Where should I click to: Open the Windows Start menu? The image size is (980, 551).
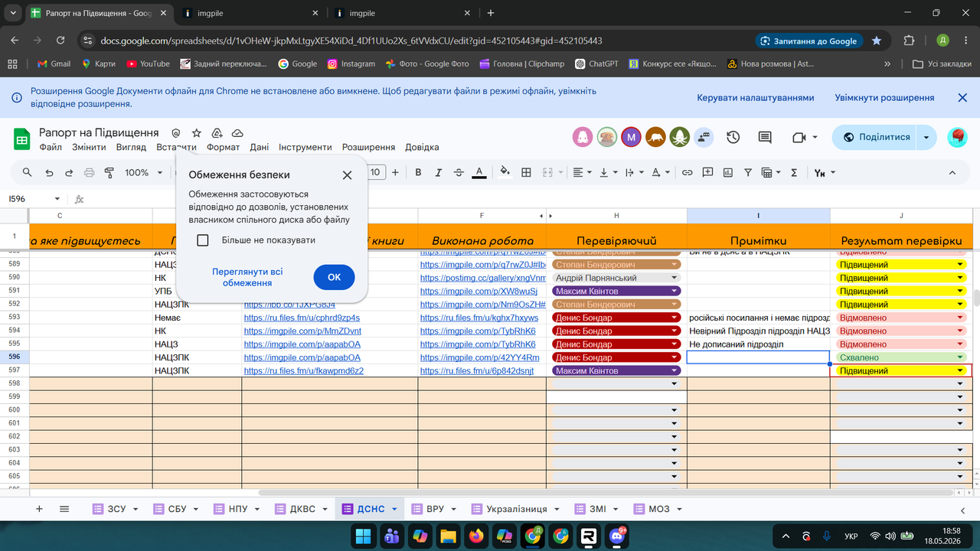point(364,536)
